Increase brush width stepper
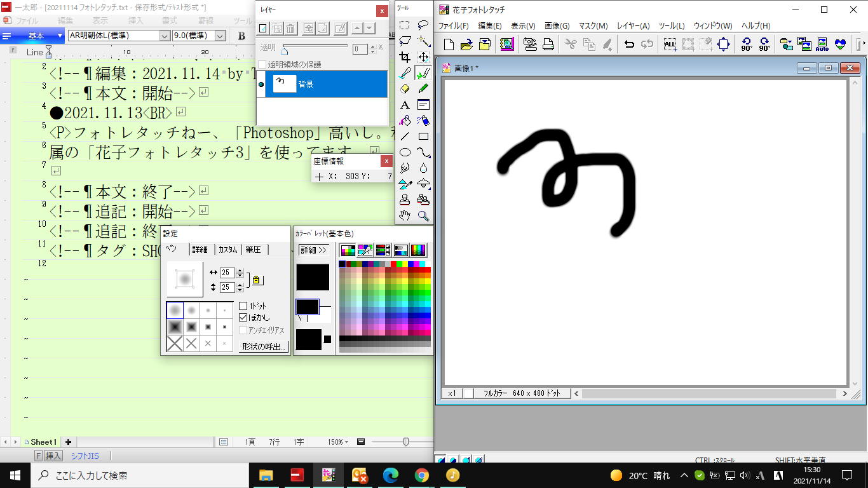The height and width of the screenshot is (488, 868). pyautogui.click(x=240, y=270)
